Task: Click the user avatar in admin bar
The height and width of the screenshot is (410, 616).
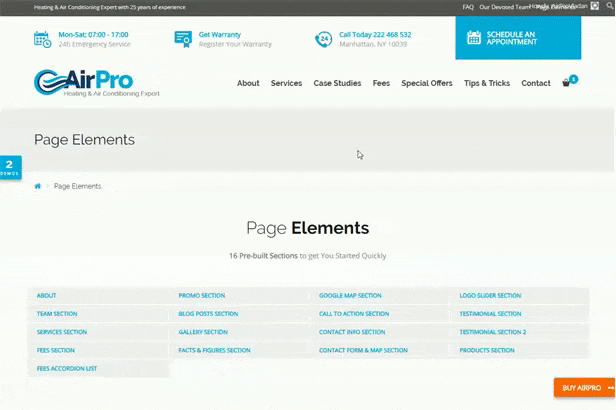Action: (x=595, y=6)
